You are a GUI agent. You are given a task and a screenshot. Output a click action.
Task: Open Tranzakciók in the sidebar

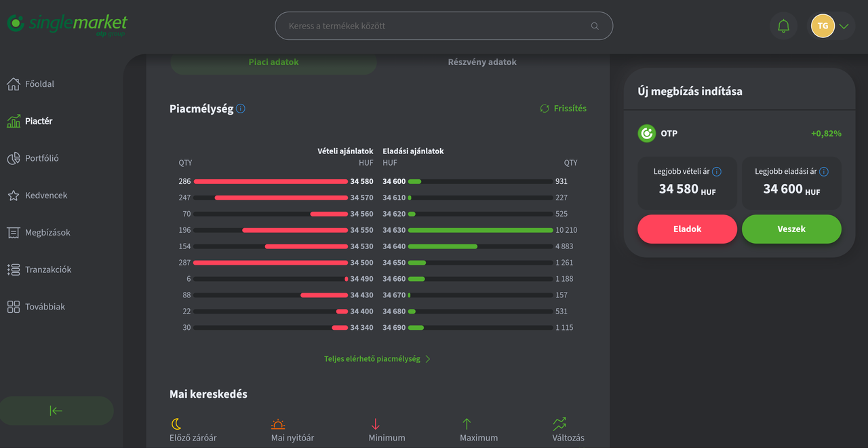click(48, 269)
